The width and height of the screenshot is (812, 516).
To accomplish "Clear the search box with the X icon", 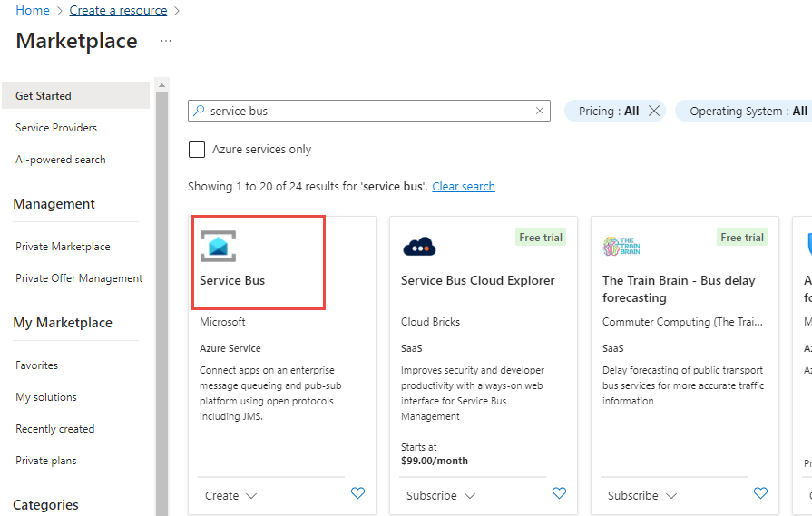I will [540, 111].
